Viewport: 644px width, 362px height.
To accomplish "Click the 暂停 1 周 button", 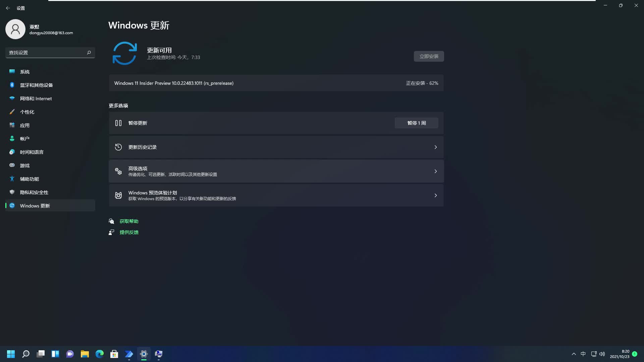I will click(417, 123).
